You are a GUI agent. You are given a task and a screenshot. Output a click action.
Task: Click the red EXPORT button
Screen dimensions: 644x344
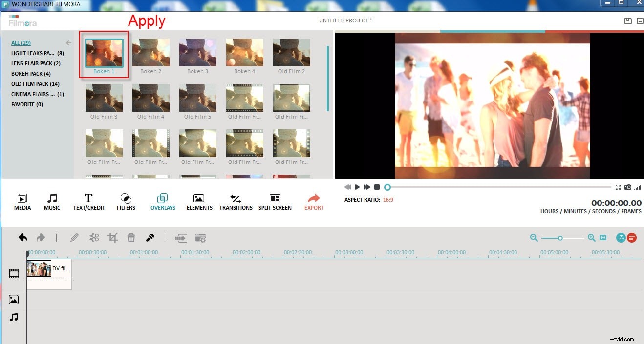click(x=314, y=200)
